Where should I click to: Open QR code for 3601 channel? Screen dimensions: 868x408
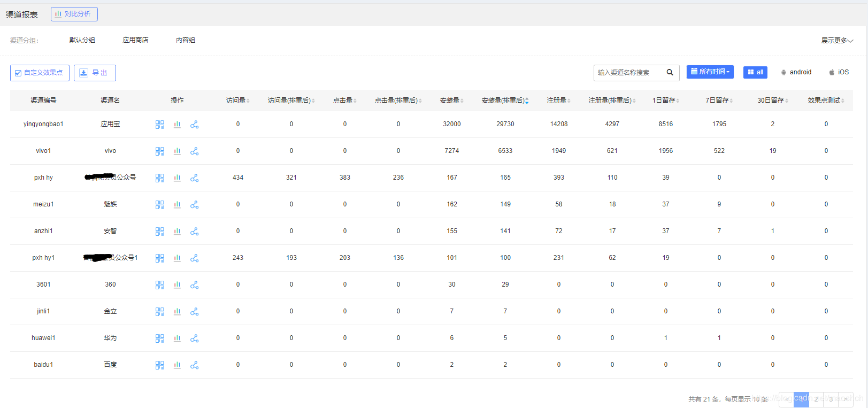tap(159, 284)
